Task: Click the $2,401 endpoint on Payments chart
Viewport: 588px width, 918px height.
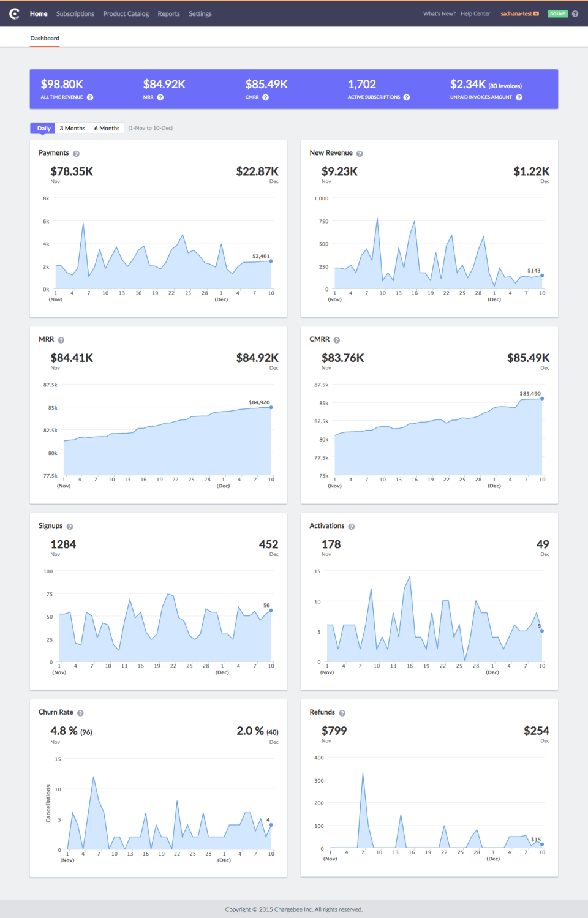Action: (x=271, y=261)
